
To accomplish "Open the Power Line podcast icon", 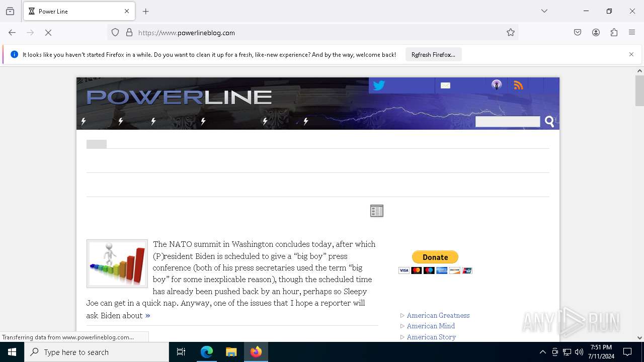I will coord(497,85).
